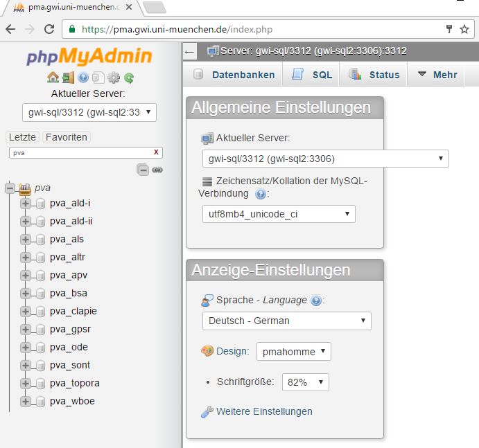The image size is (479, 448).
Task: Click Server gwi-sql/3312 breadcrumb link
Action: coord(313,51)
